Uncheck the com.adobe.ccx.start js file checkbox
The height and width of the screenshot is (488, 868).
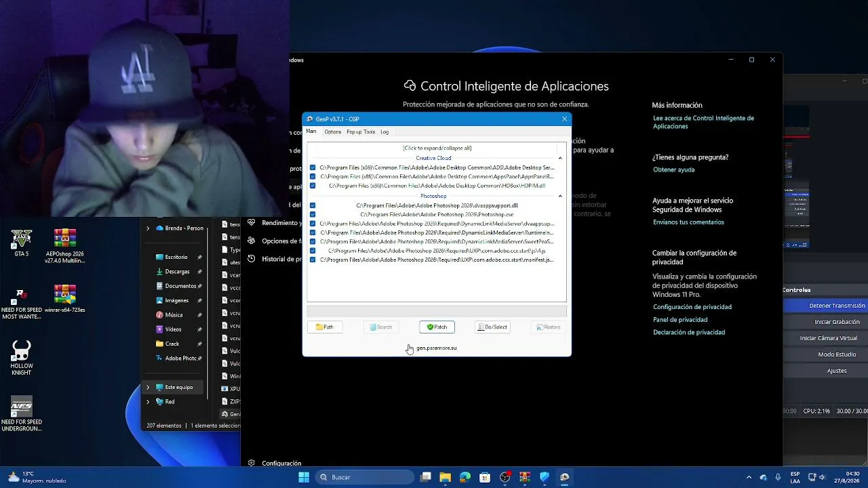313,251
